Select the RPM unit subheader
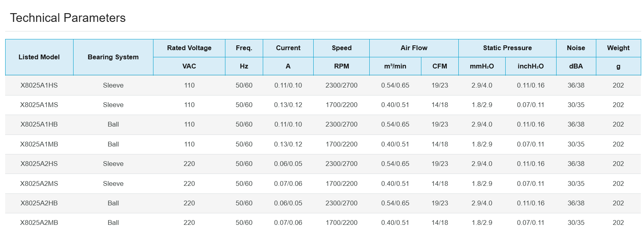 (x=341, y=66)
